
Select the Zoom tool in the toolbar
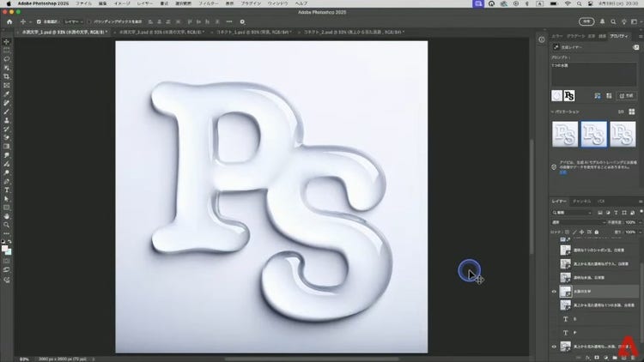tap(6, 224)
